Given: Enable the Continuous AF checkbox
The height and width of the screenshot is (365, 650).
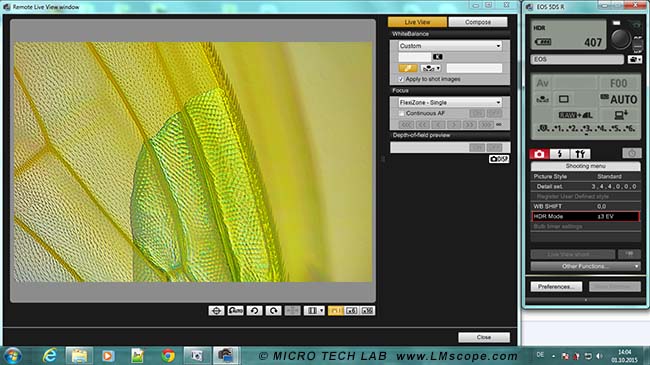Looking at the screenshot, I should (401, 113).
